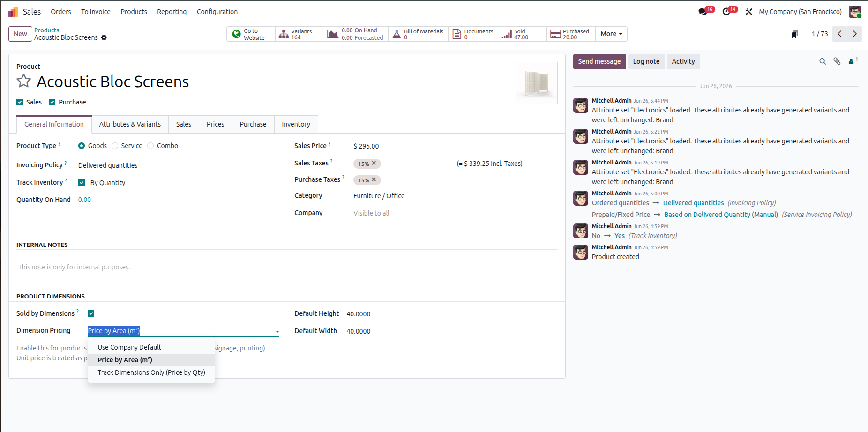Go to next record arrow
The width and height of the screenshot is (868, 432).
tap(854, 34)
